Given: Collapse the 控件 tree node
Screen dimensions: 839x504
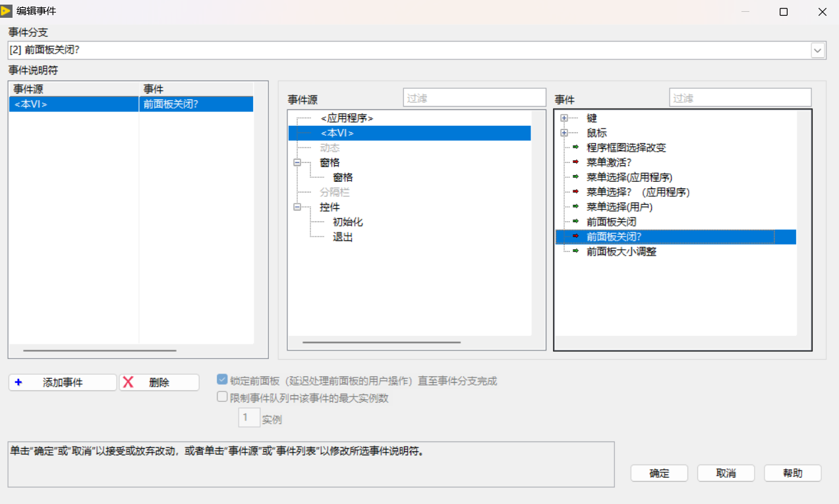Looking at the screenshot, I should click(298, 207).
